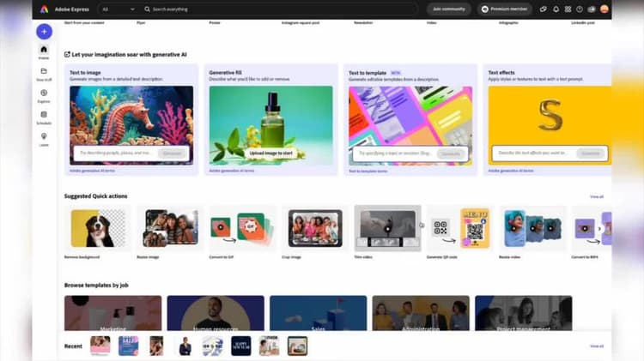The width and height of the screenshot is (644, 361).
Task: Click Generate in Text to image card
Action: (x=172, y=153)
